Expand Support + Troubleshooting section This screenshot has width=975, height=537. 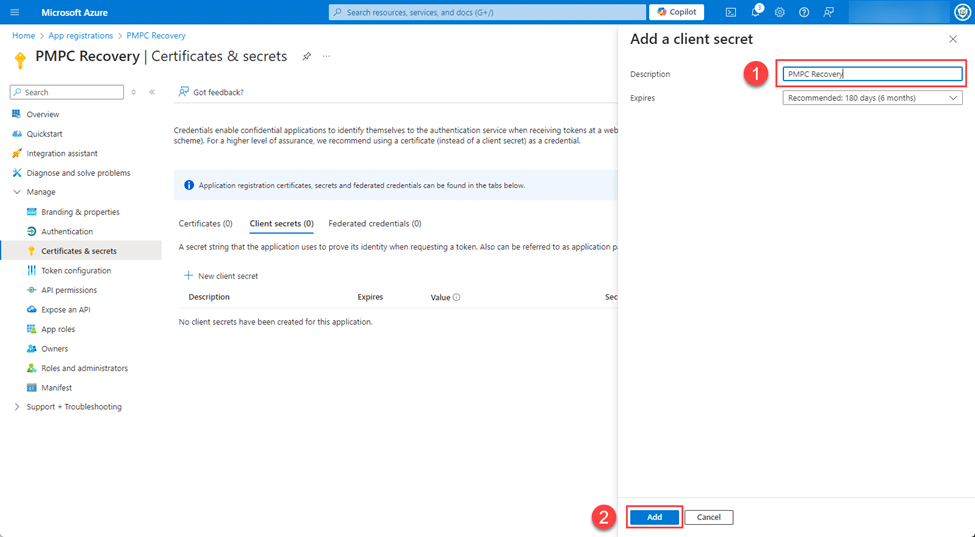(17, 407)
